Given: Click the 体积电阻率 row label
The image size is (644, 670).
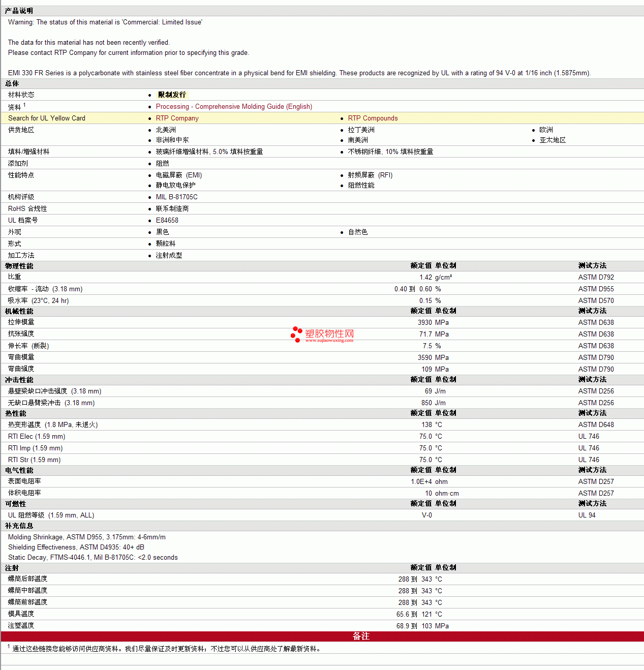Looking at the screenshot, I should [x=24, y=493].
